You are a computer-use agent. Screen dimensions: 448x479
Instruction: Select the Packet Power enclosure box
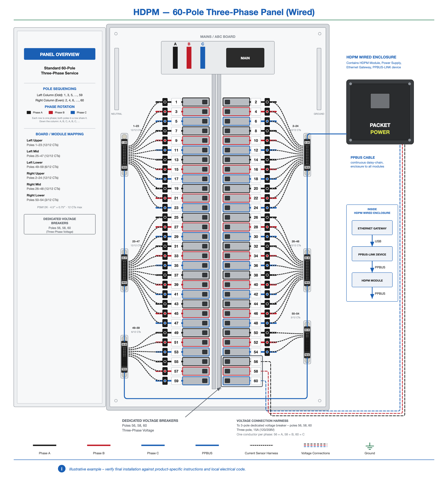[x=380, y=112]
